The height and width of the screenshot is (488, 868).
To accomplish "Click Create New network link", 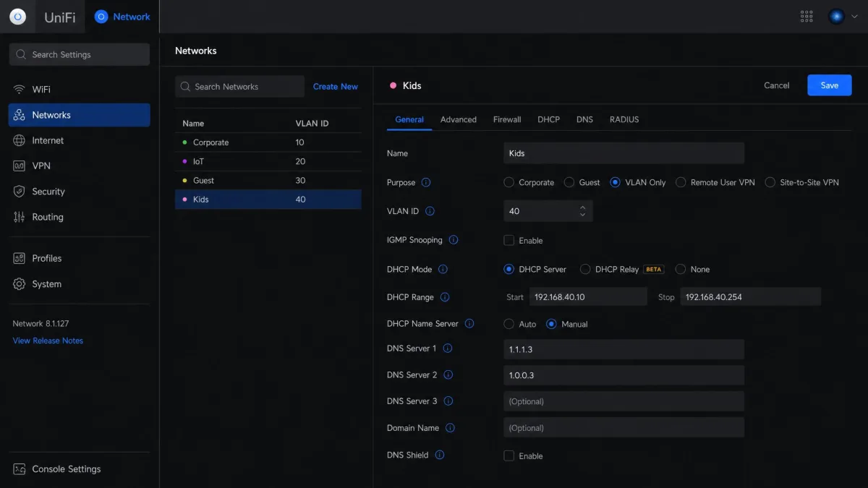I will point(336,86).
